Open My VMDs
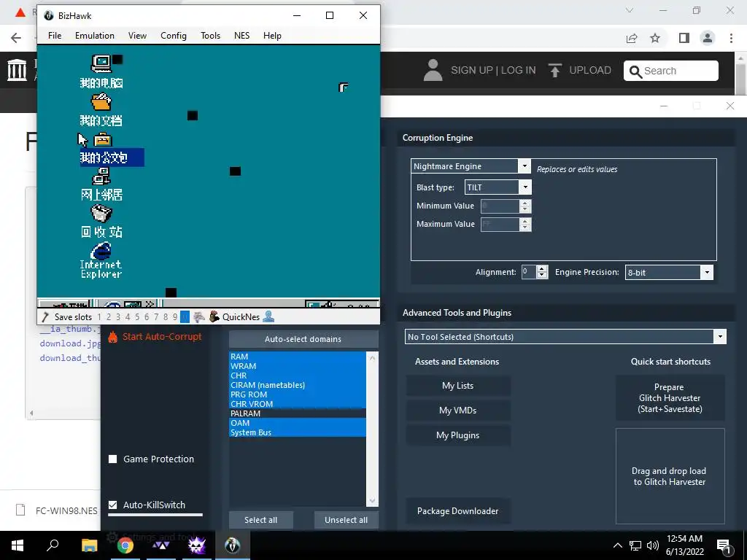Viewport: 747px width, 560px height. click(458, 411)
